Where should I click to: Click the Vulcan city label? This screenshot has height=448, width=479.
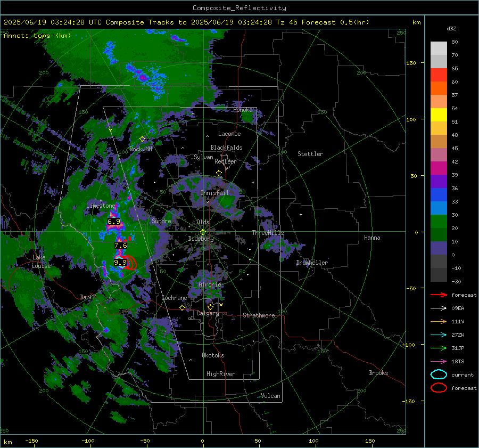(x=270, y=396)
